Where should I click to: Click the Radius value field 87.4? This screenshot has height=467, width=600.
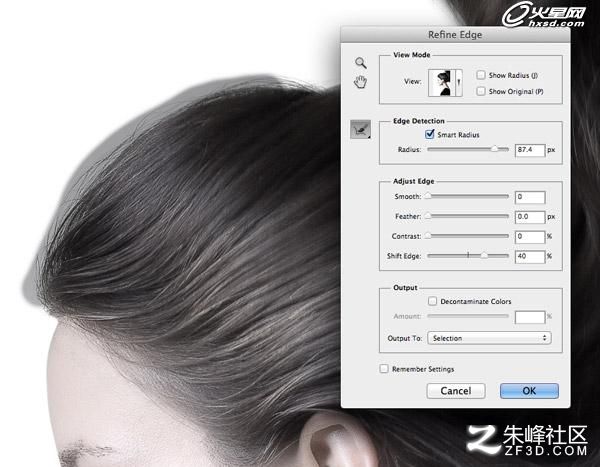point(530,150)
